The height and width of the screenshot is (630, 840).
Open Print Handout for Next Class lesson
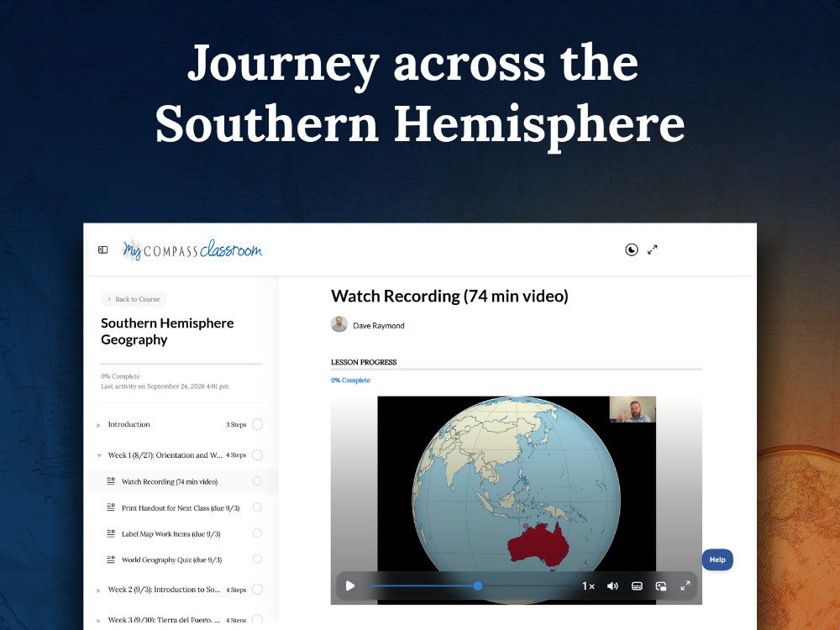(x=181, y=508)
